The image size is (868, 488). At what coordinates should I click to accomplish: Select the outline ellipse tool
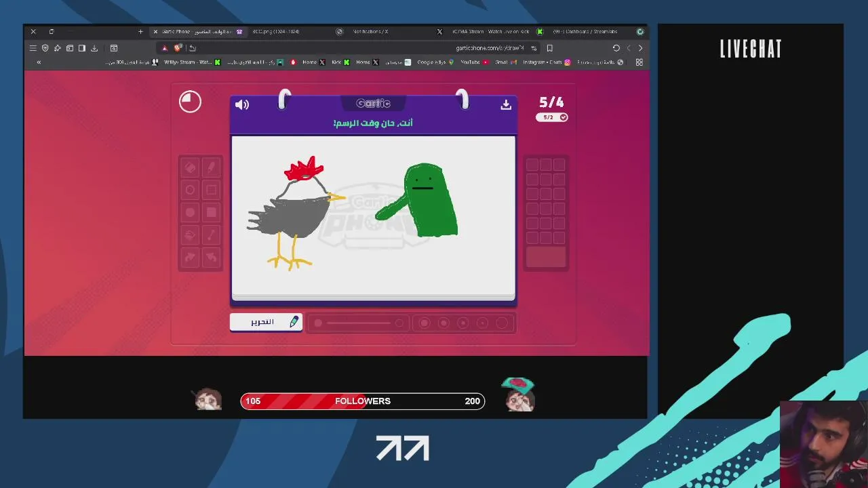click(x=190, y=190)
